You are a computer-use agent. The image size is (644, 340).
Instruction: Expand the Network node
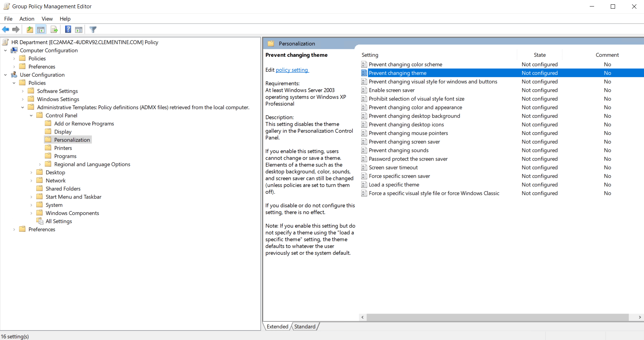click(31, 180)
